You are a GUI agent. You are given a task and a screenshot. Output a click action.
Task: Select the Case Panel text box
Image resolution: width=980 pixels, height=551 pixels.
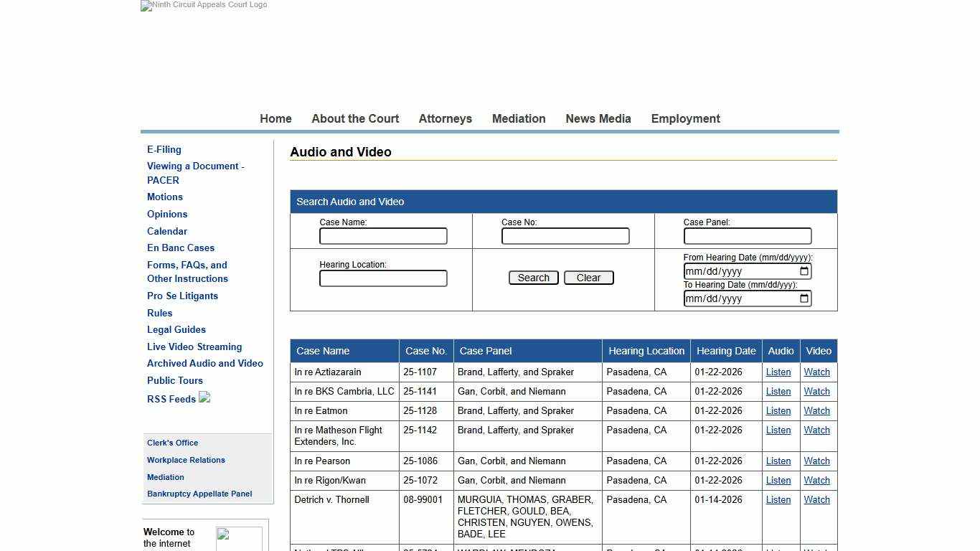click(747, 236)
